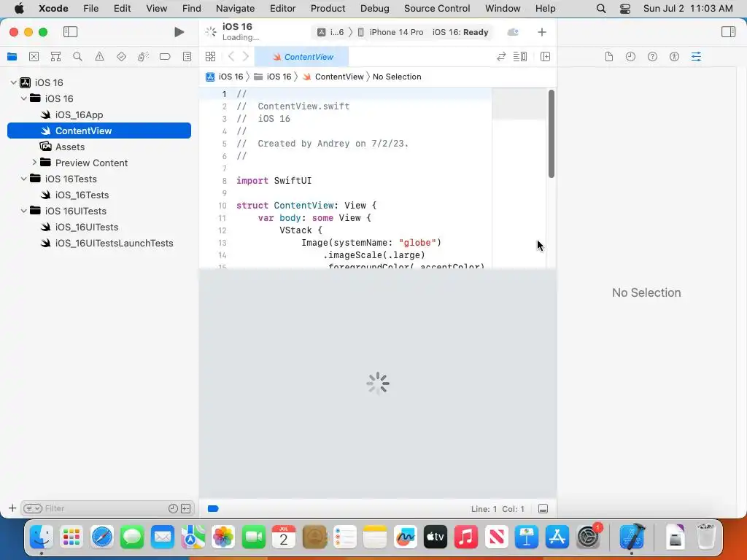747x560 pixels.
Task: Go back with the left arrow in editor
Action: click(231, 57)
